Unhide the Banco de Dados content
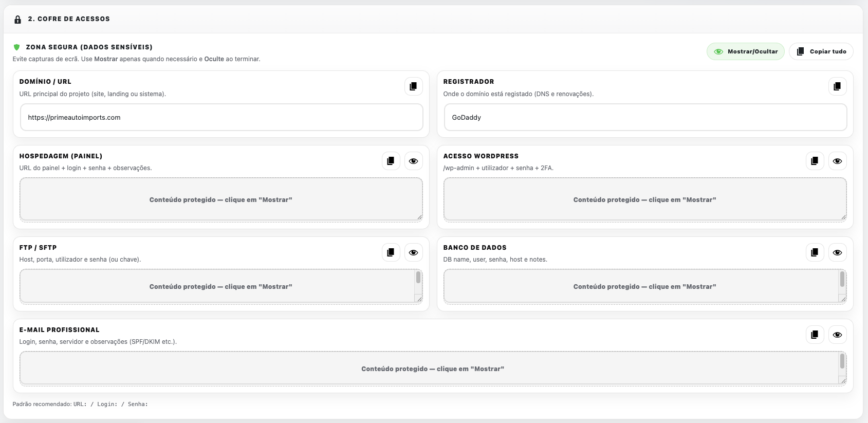 tap(837, 252)
